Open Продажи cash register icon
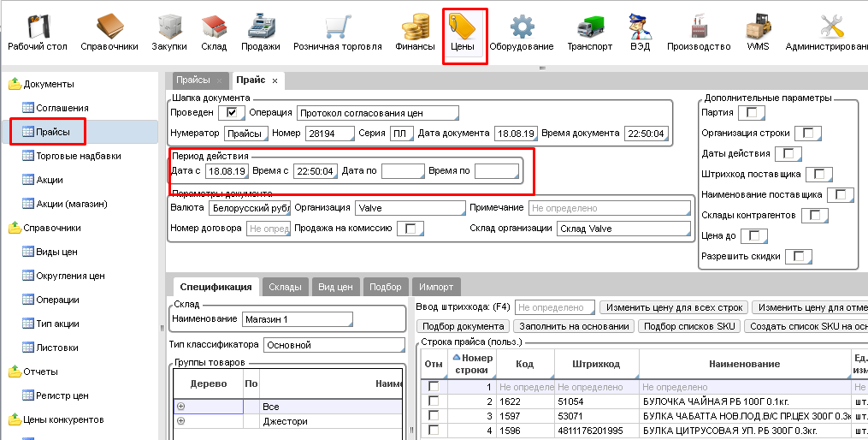The height and width of the screenshot is (440, 868). pos(260,33)
